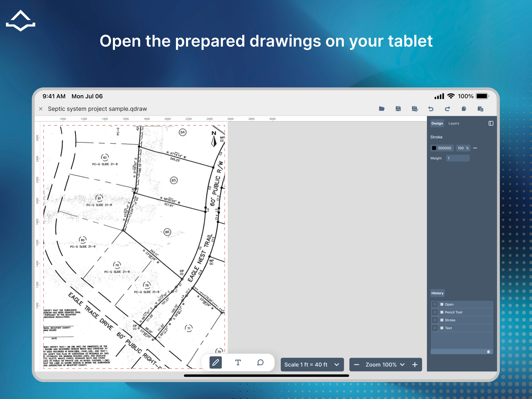Click lot number 85 on the plat
The image size is (532, 399).
point(174,180)
